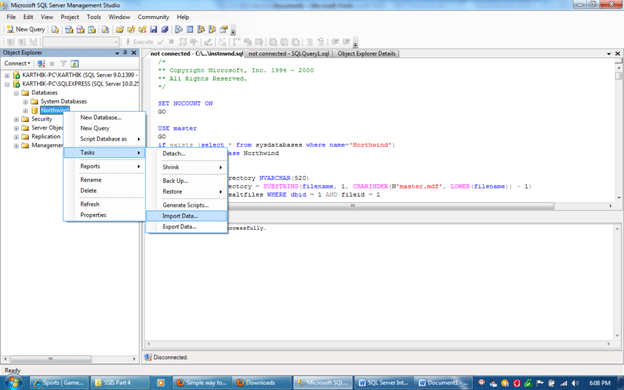Open an Analysis Services MDX Query icon

pyautogui.click(x=69, y=29)
